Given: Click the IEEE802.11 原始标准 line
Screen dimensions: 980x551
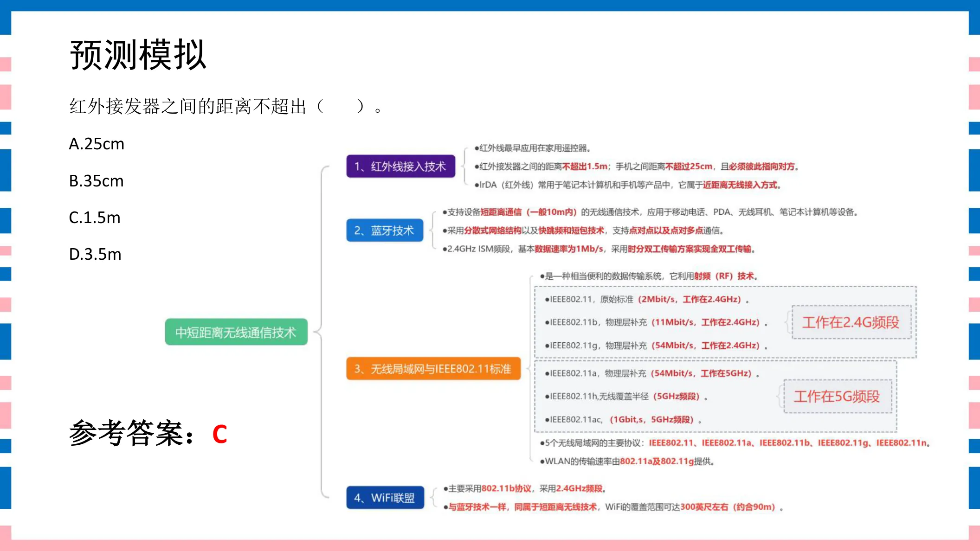Looking at the screenshot, I should pyautogui.click(x=647, y=299).
